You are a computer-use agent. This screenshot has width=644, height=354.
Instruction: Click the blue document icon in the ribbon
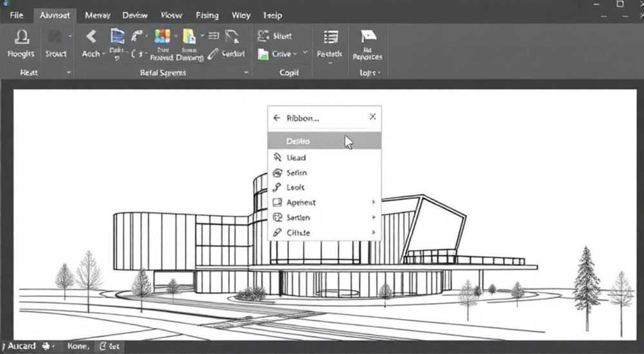(x=117, y=37)
